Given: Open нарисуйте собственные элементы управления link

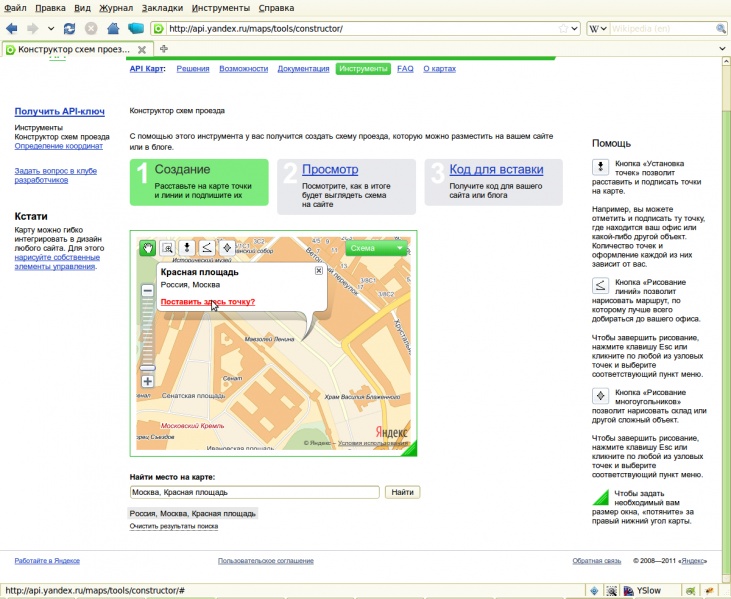Looking at the screenshot, I should click(x=57, y=262).
